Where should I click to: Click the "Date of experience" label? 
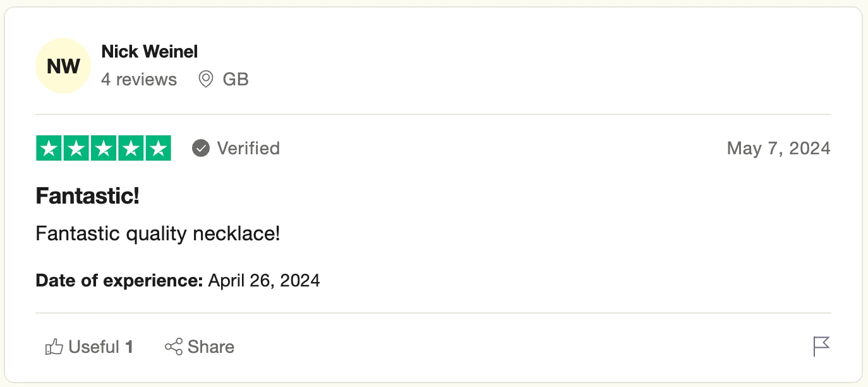[119, 280]
